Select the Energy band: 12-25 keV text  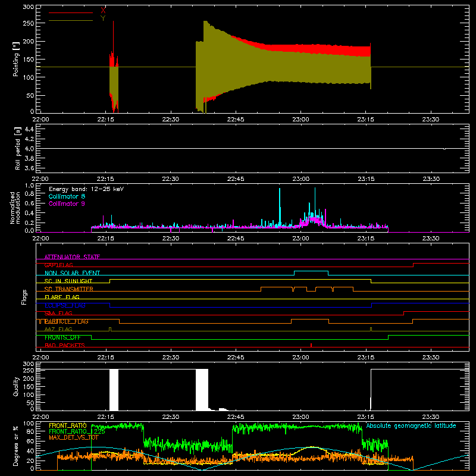86,189
